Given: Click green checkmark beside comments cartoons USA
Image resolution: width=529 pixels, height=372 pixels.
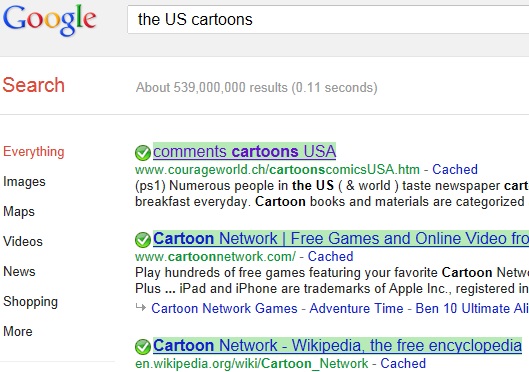Looking at the screenshot, I should tap(143, 153).
